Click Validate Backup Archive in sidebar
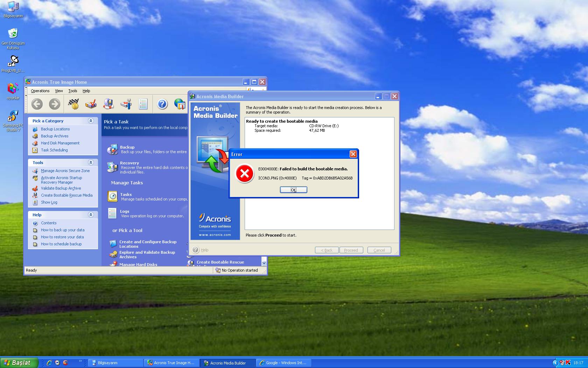Screen dimensions: 588x368 (x=61, y=188)
